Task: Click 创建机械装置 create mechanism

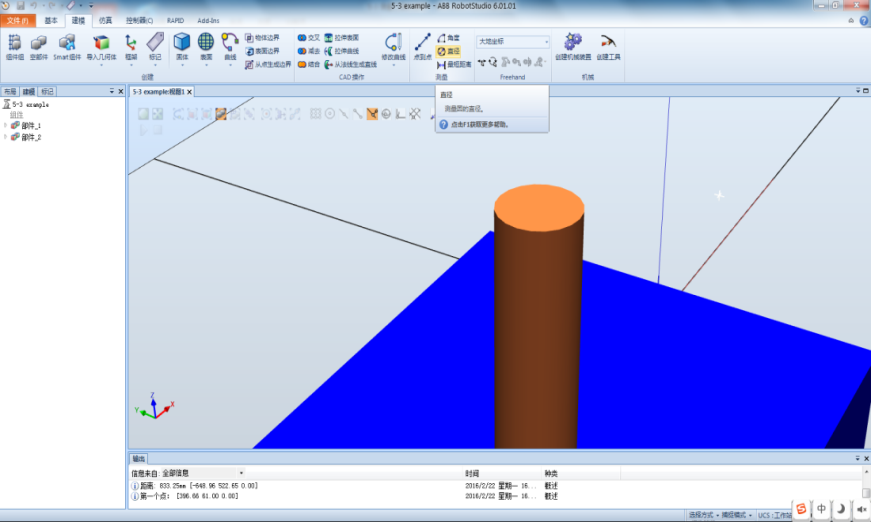Action: click(573, 47)
